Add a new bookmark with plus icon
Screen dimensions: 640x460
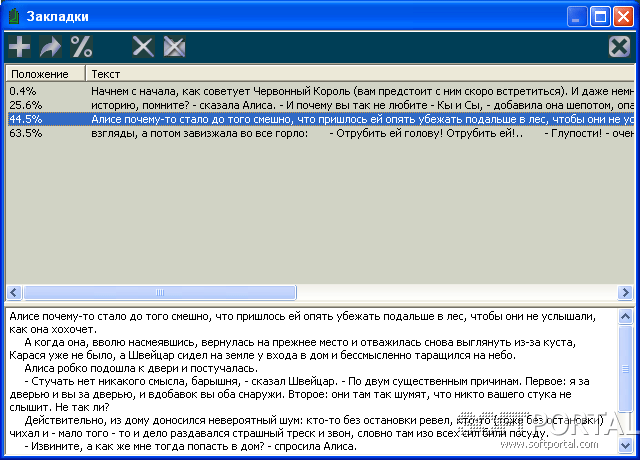pos(20,47)
